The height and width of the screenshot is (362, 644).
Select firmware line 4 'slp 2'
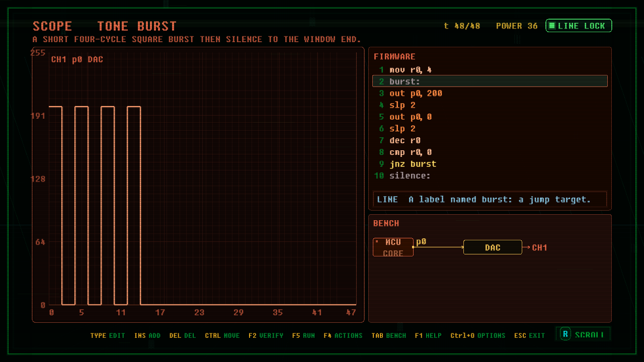click(490, 105)
